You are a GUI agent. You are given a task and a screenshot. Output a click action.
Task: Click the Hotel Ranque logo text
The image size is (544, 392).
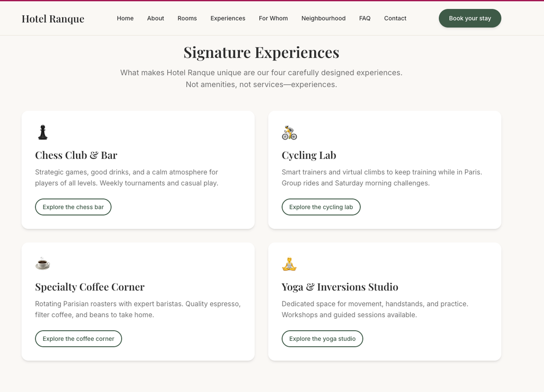(53, 19)
